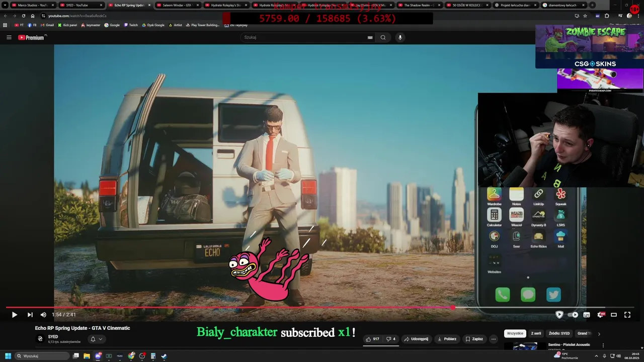Screen dimensions: 644x362
Task: Open the SYED channel avatar
Action: click(40, 339)
